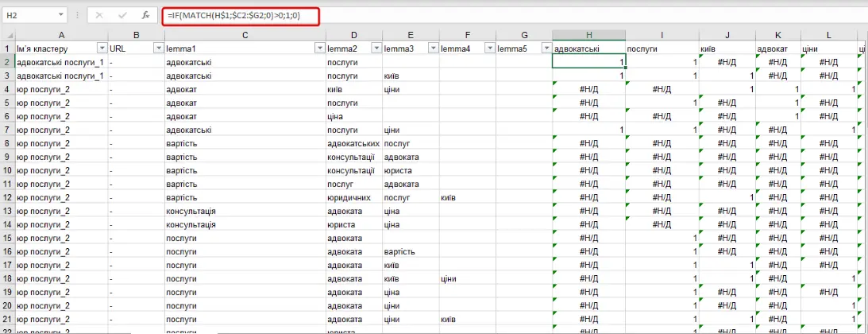
Task: Select column header A
Action: 61,36
